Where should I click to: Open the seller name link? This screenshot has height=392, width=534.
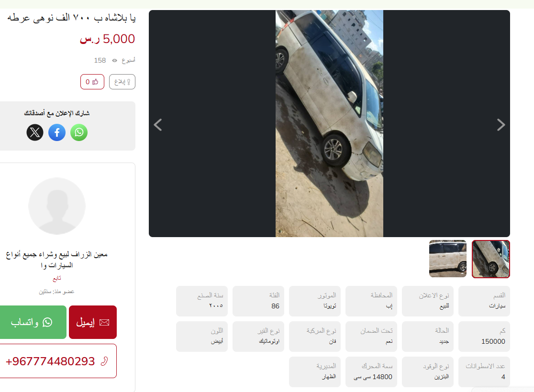pos(57,260)
